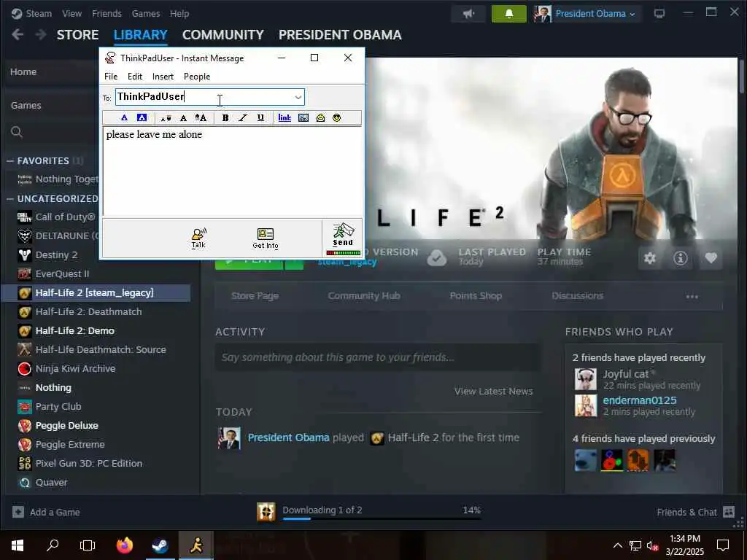Open Half-Life 2 settings gear
This screenshot has height=560, width=747.
coord(650,258)
